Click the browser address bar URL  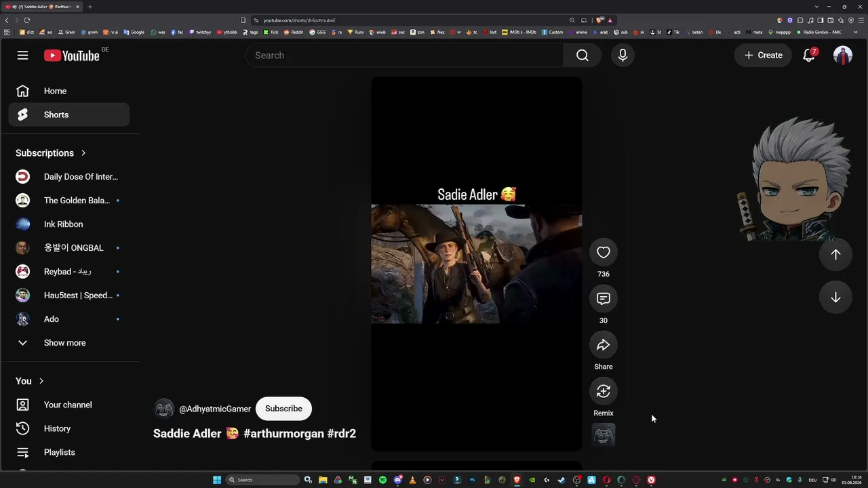tap(300, 20)
